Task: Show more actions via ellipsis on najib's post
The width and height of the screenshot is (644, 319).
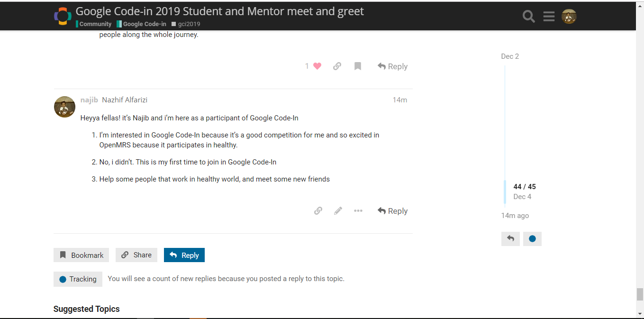Action: point(358,211)
